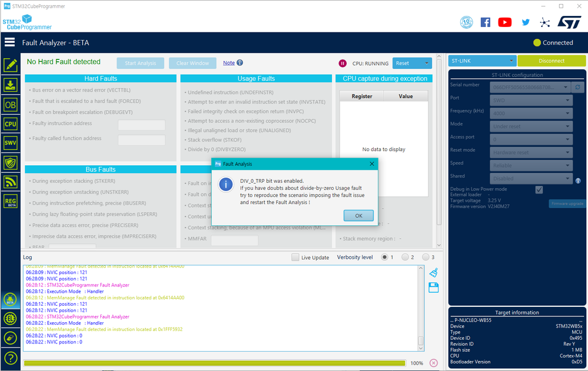The image size is (588, 371).
Task: Open the Port SWD dropdown
Action: [x=531, y=100]
